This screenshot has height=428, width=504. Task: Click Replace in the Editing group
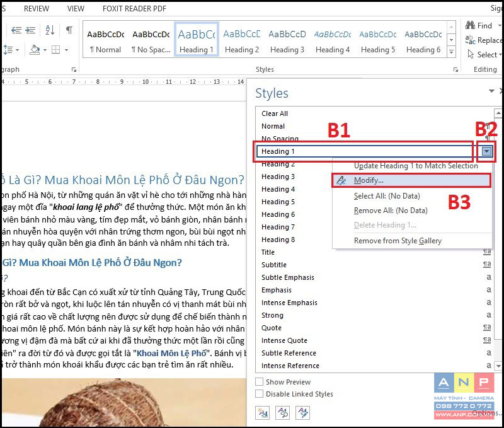tap(483, 40)
